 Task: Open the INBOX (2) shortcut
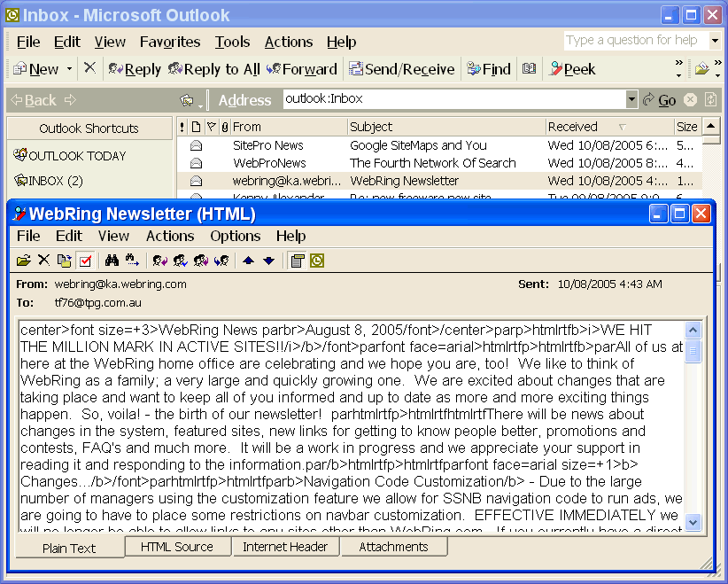pyautogui.click(x=49, y=181)
